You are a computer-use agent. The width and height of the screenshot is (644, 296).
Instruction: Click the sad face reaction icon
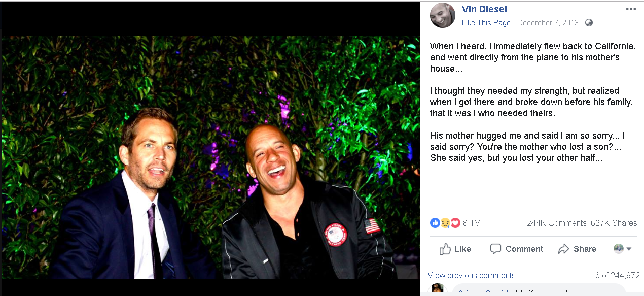pos(445,223)
